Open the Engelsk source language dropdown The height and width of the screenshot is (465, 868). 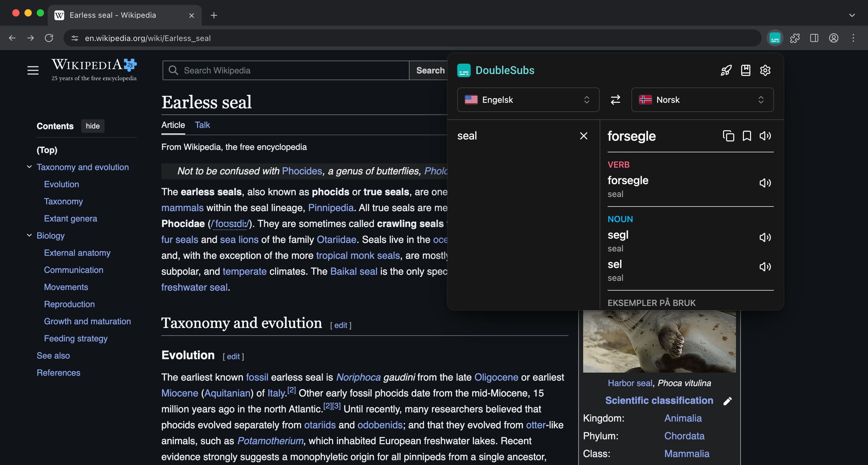tap(528, 100)
